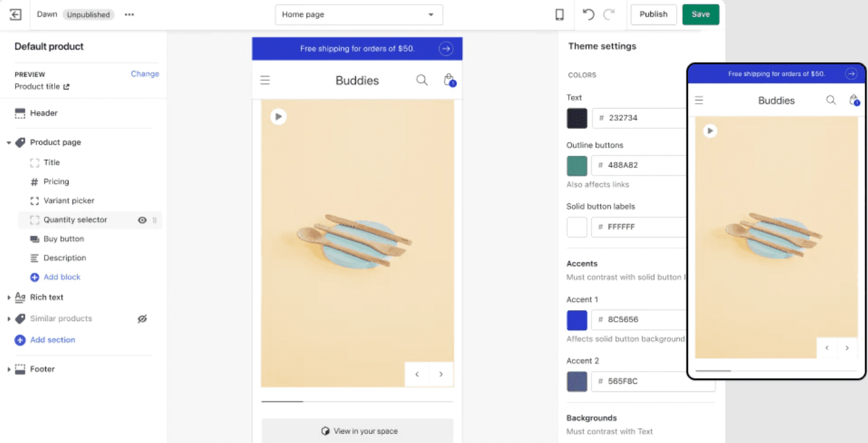Select the Buy button block
The height and width of the screenshot is (443, 868).
click(x=63, y=239)
